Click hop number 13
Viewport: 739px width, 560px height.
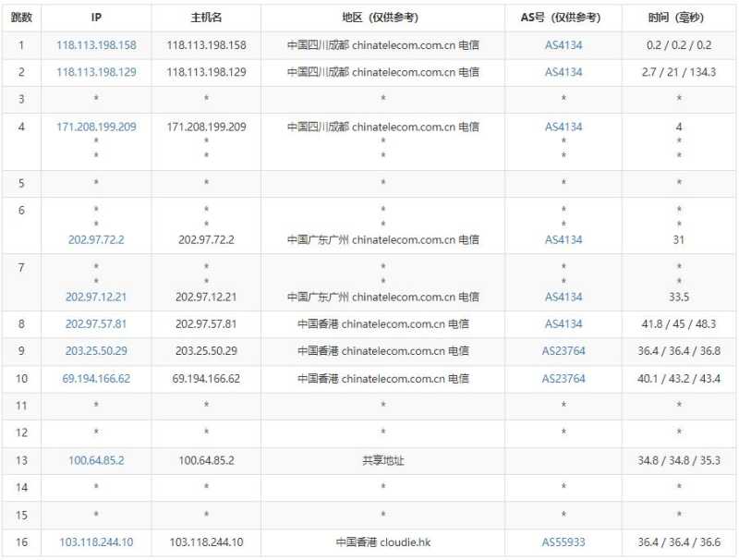(x=21, y=460)
